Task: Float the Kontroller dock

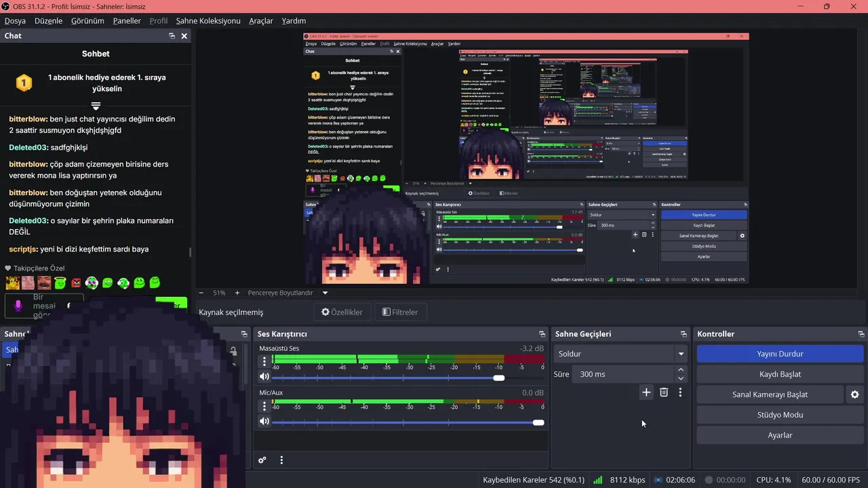Action: (x=861, y=334)
